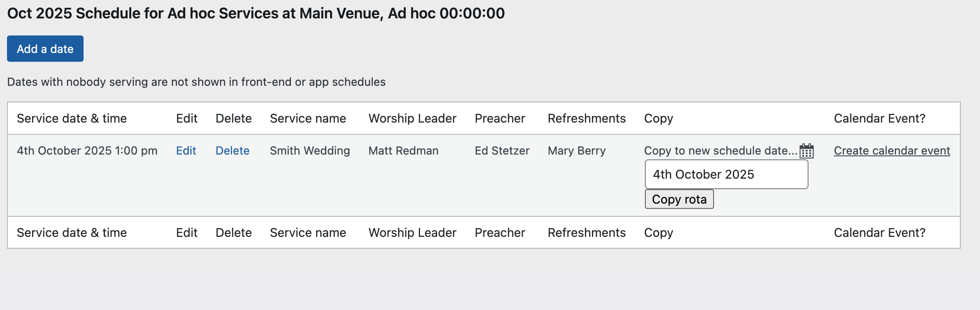Click top header Worship Leader column
The width and height of the screenshot is (980, 310).
coord(412,118)
